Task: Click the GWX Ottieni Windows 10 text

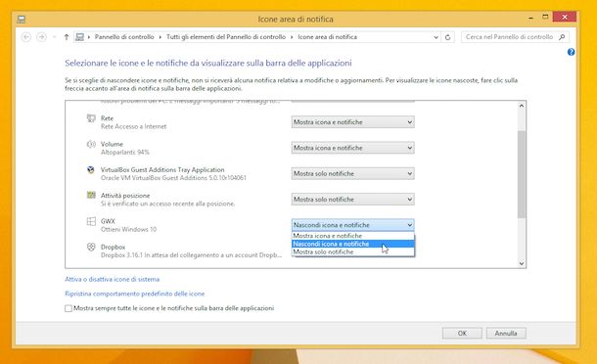Action: [128, 229]
